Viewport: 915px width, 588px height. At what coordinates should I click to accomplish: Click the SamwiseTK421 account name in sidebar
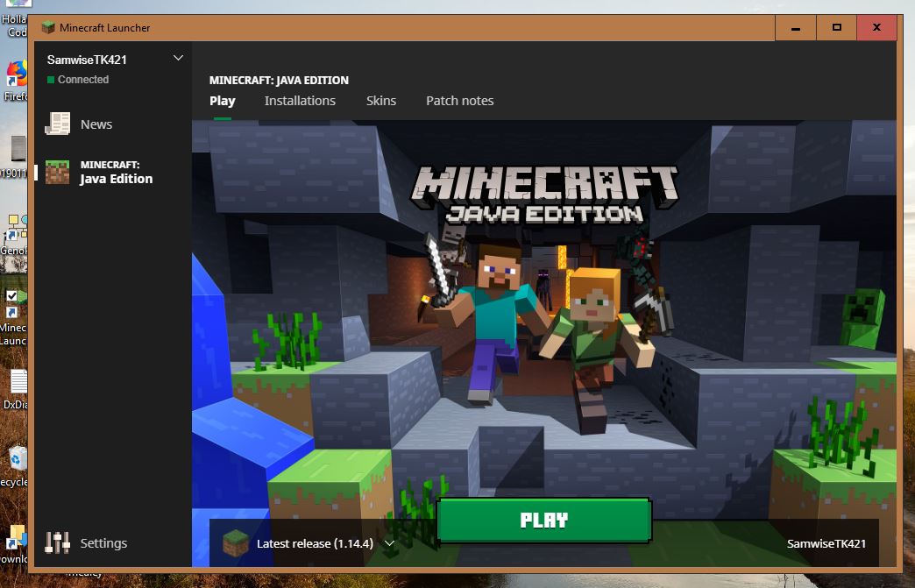(x=87, y=60)
